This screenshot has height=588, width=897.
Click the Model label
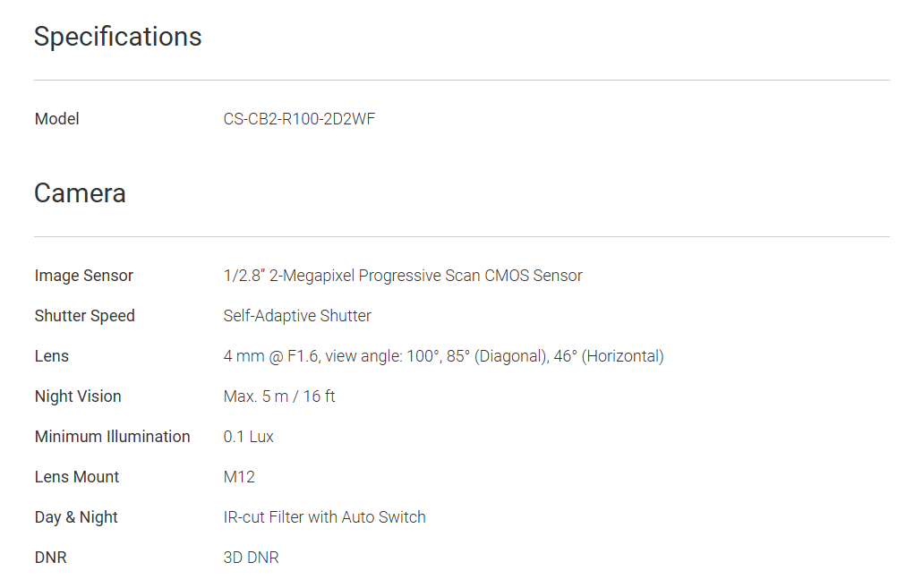coord(56,119)
